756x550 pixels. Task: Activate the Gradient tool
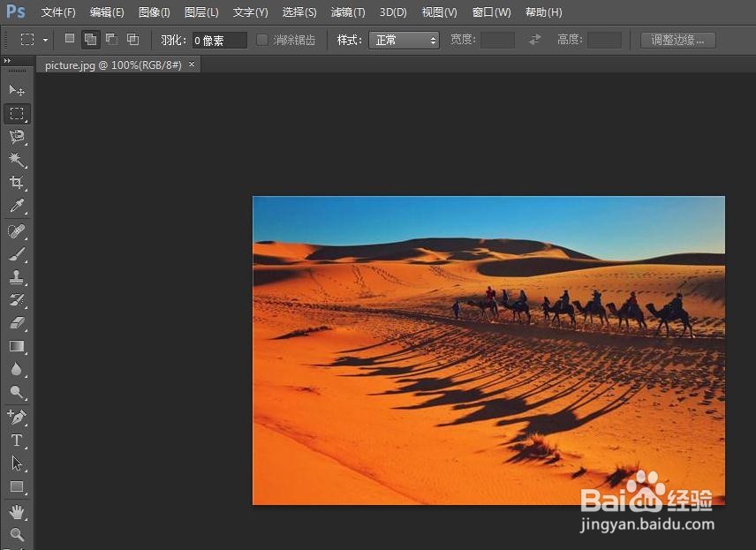(x=16, y=346)
